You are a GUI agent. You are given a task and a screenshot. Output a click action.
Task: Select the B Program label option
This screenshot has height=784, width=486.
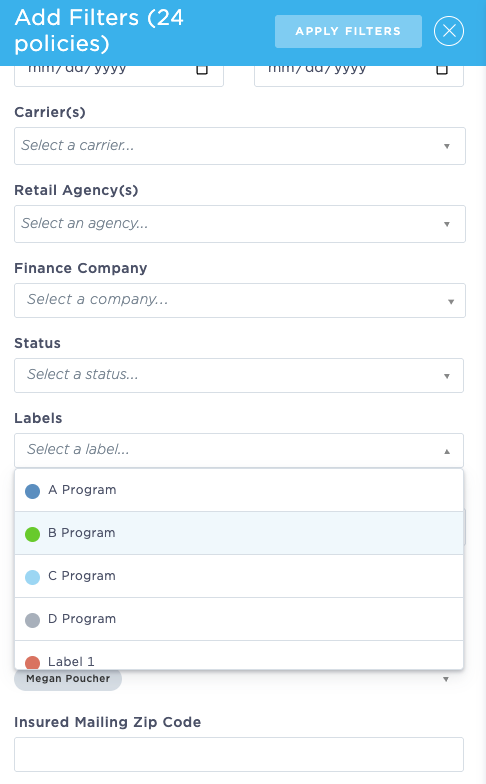(239, 533)
